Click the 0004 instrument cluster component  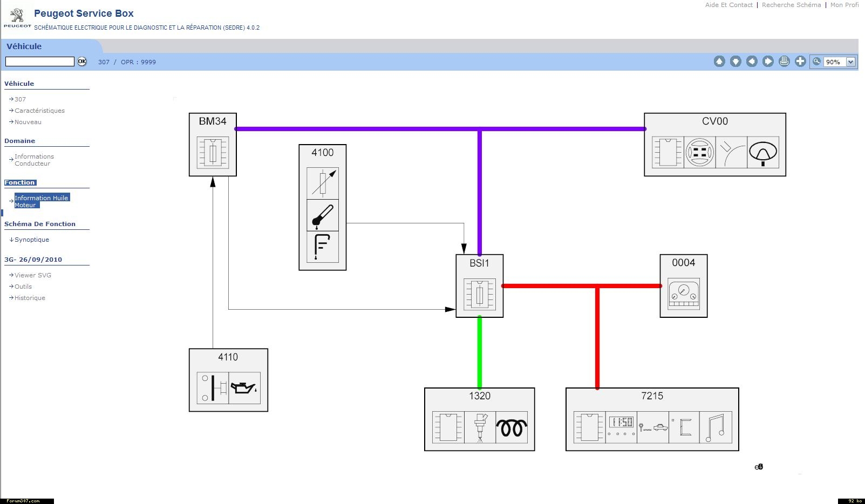point(683,286)
